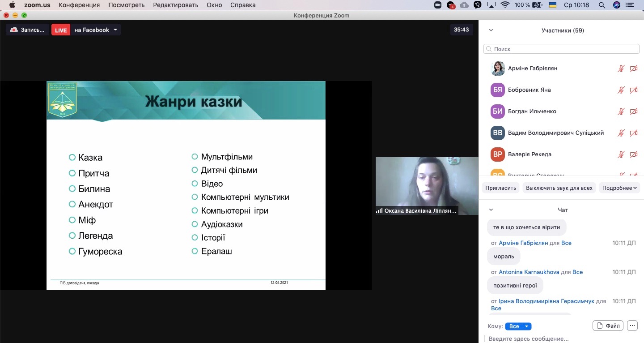Click the cloud recording icon
644x343 pixels.
pyautogui.click(x=14, y=30)
